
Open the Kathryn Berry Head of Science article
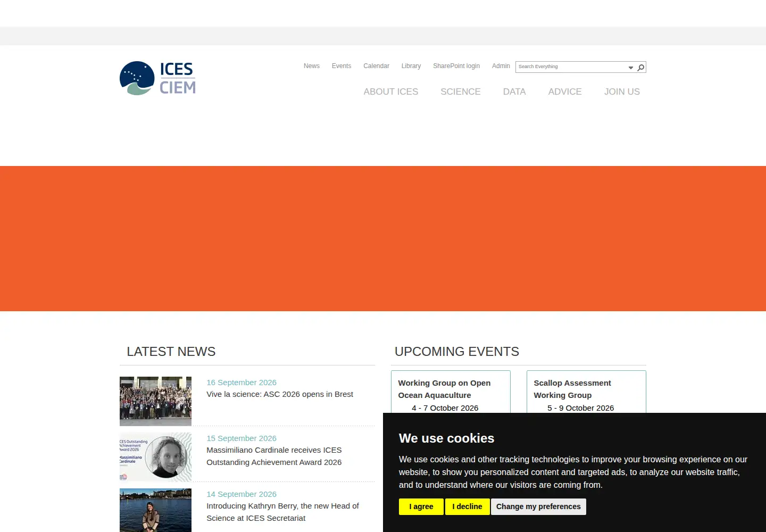tap(282, 512)
